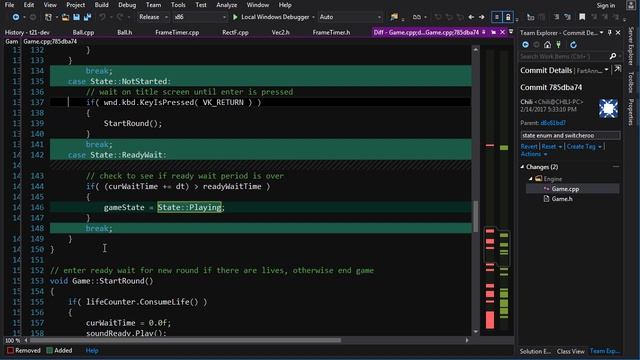Viewport: 640px width, 360px height.
Task: Select Game.h in Changes list
Action: tap(562, 199)
